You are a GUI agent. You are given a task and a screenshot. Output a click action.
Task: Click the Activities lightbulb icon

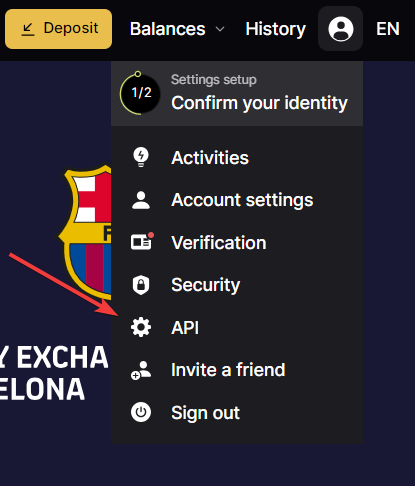point(141,157)
